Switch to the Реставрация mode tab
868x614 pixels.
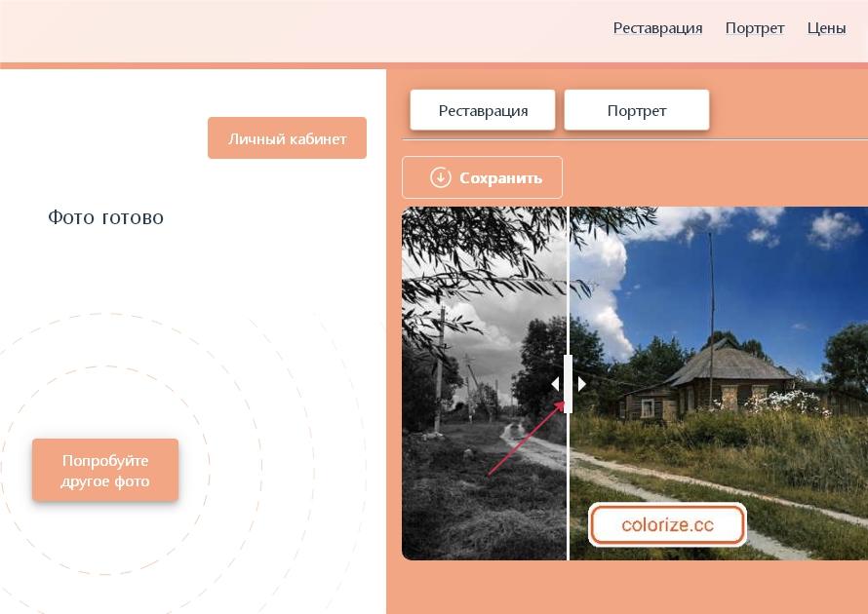coord(483,110)
